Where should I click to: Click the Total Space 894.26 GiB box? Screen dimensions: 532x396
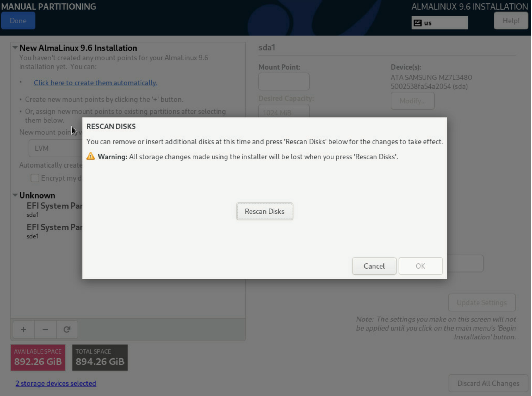[x=100, y=358]
